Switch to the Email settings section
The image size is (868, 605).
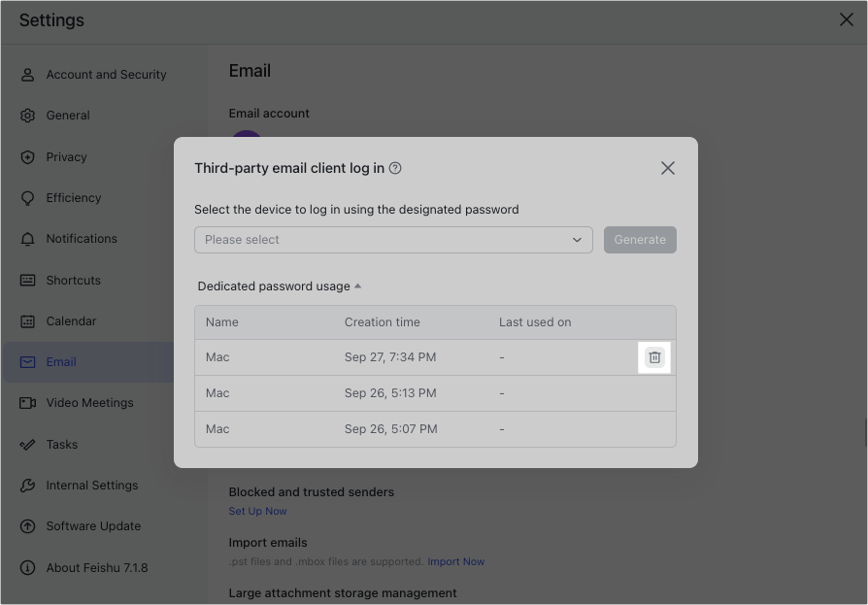coord(61,361)
